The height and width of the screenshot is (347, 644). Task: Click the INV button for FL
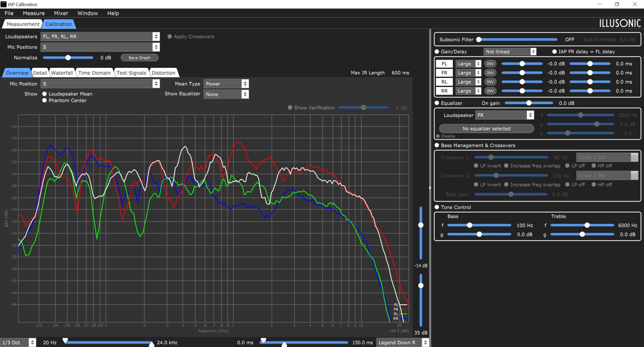tap(490, 64)
